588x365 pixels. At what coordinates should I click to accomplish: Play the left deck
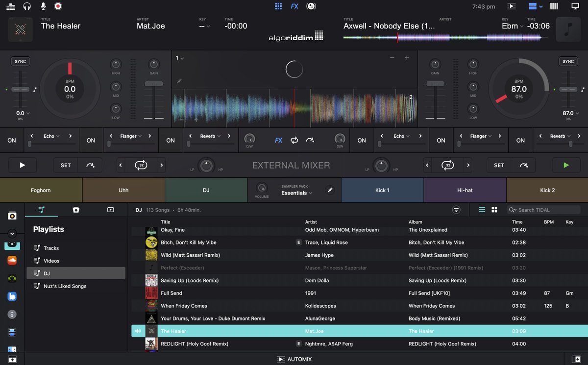pos(22,165)
